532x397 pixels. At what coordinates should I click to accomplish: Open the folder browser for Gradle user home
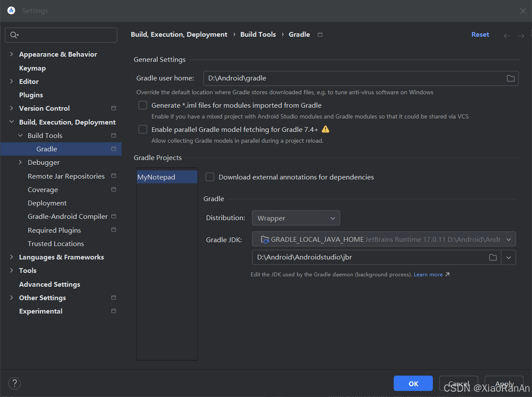(x=510, y=78)
